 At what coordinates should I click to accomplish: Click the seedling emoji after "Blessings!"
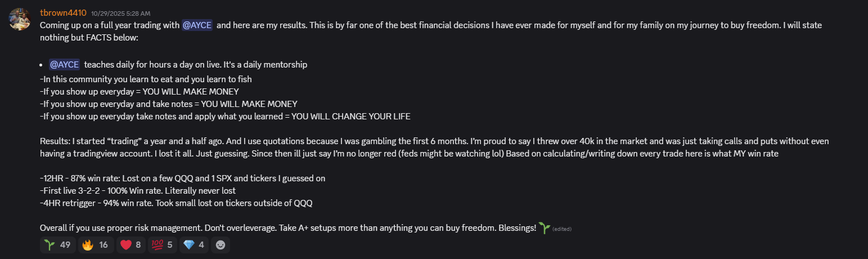[543, 227]
